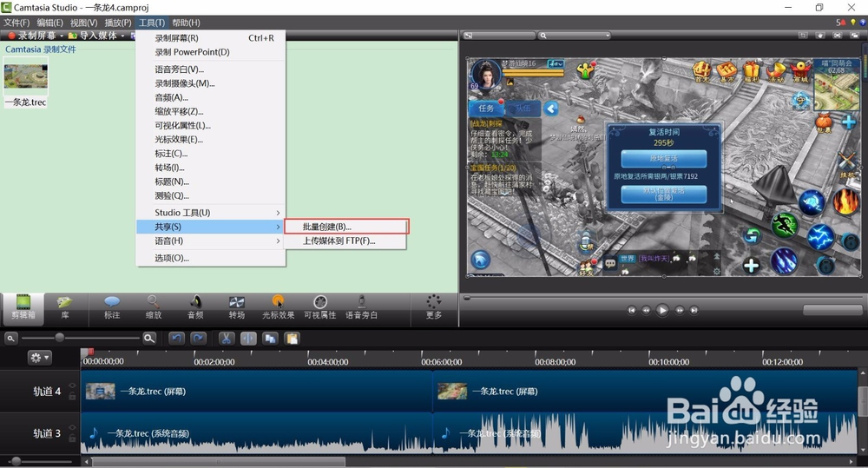Open the preview zoom level dropdown
Image resolution: width=868 pixels, height=468 pixels.
coord(575,36)
